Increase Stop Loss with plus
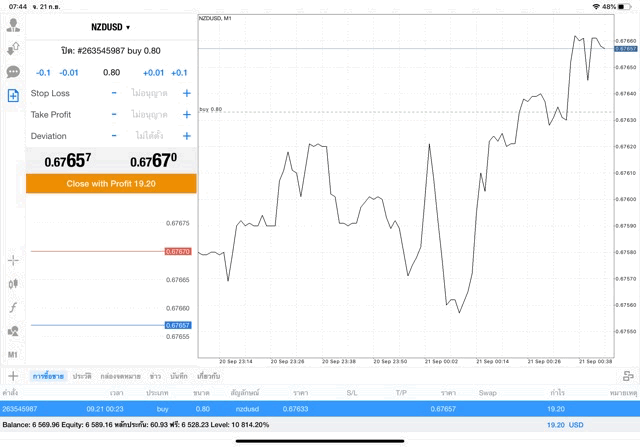The width and height of the screenshot is (640, 447). pyautogui.click(x=187, y=93)
